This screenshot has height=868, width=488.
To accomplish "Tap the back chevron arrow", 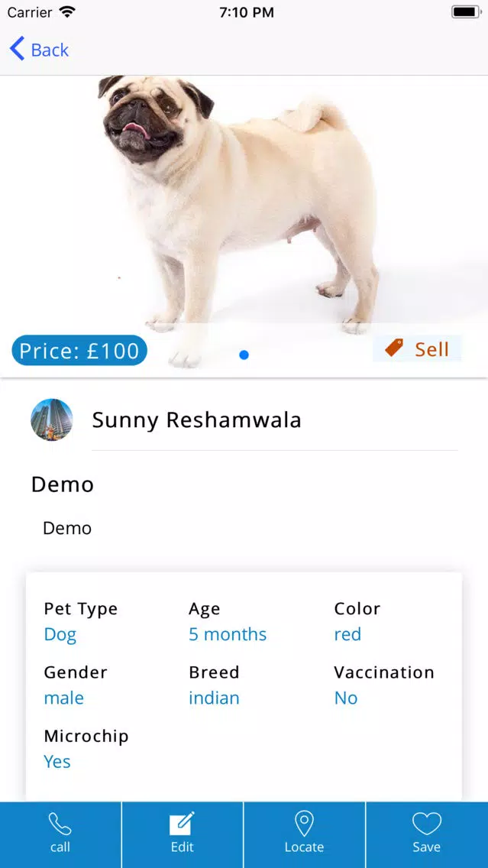I will (x=17, y=49).
